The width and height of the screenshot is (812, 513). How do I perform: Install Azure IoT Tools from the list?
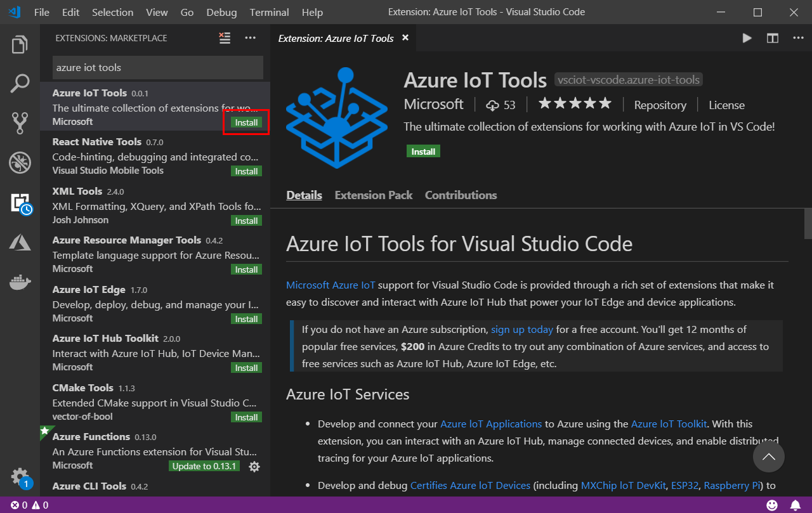(246, 122)
